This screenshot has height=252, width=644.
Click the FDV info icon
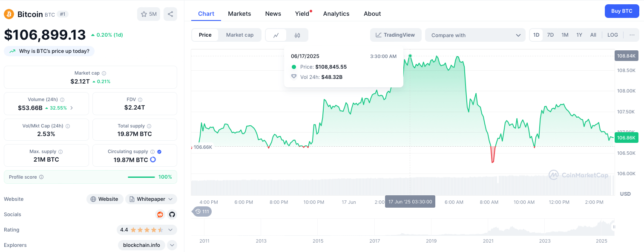tap(141, 99)
